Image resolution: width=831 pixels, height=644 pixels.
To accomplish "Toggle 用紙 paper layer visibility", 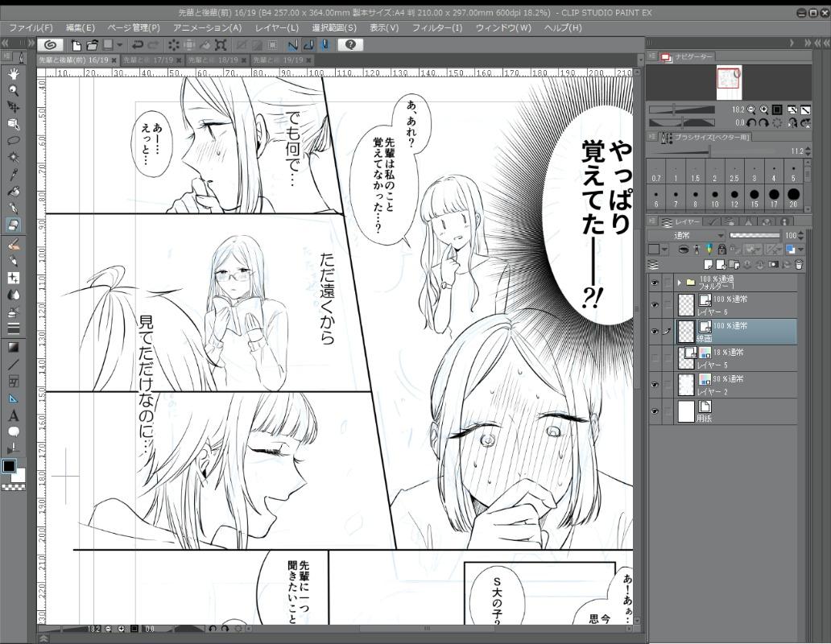I will pos(655,411).
